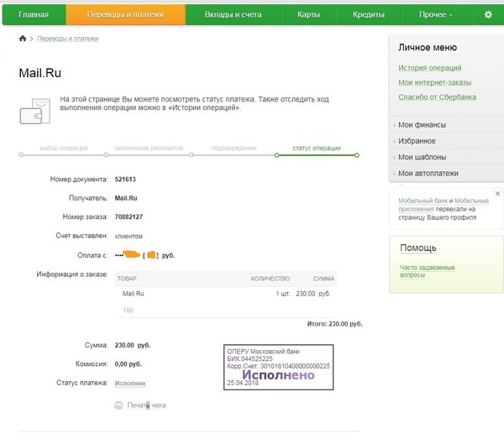Expand Мои финансы section
This screenshot has width=504, height=444.
coord(446,125)
